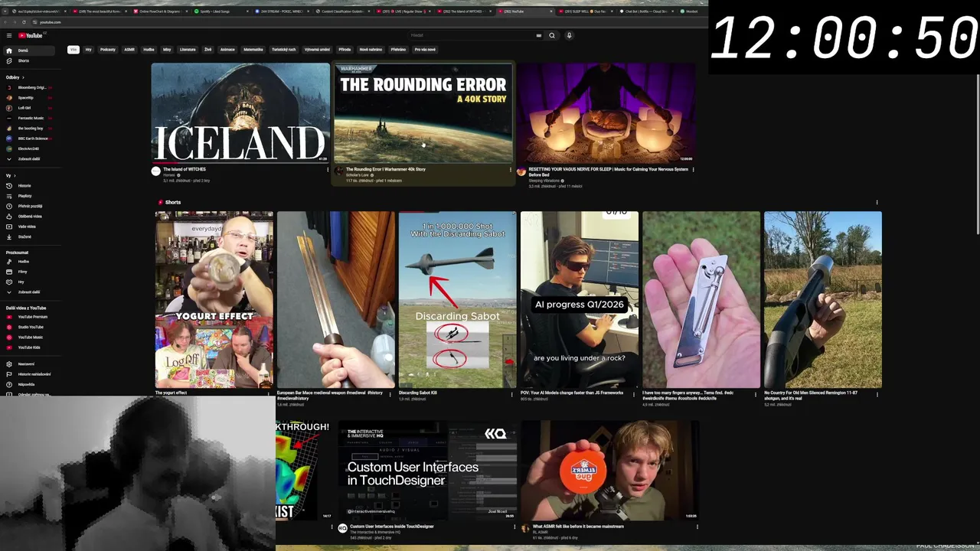The height and width of the screenshot is (551, 980).
Task: Open the on-screen keyboard icon in search box
Action: pos(539,35)
